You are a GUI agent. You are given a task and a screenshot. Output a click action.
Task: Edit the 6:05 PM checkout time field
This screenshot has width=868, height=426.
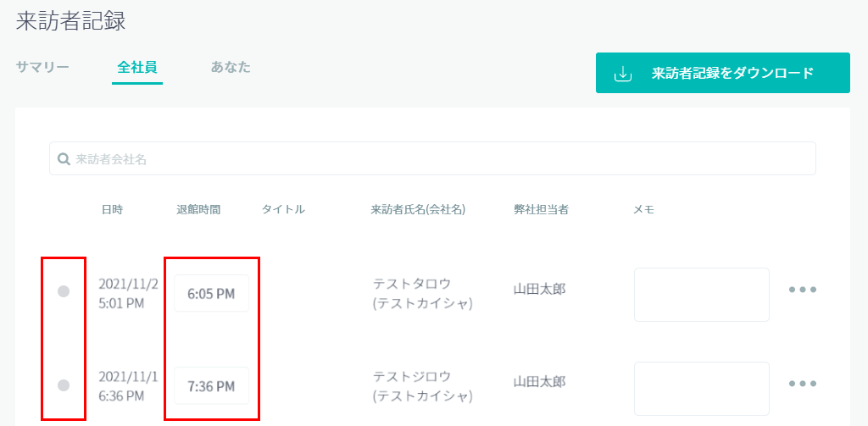point(211,293)
